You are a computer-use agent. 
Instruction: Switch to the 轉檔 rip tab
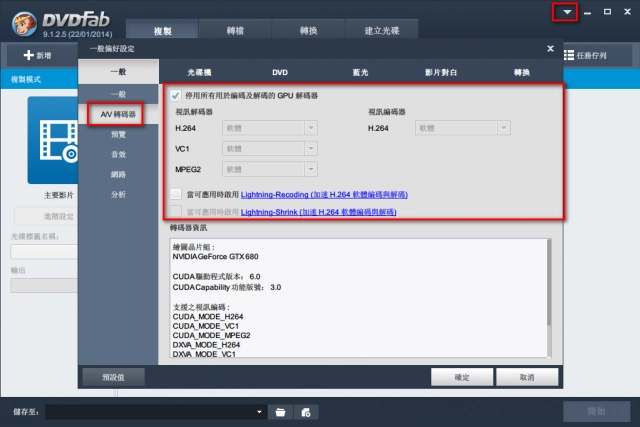point(235,31)
